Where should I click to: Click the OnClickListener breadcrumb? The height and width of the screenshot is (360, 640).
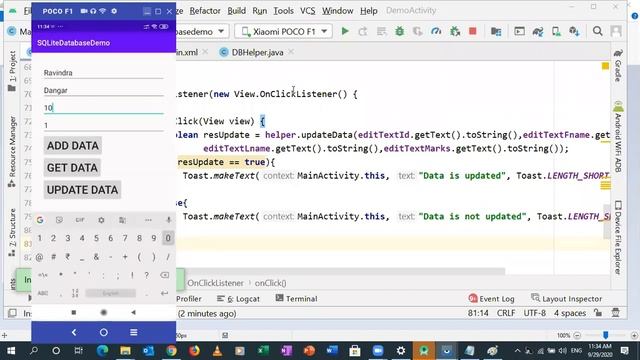(x=216, y=283)
